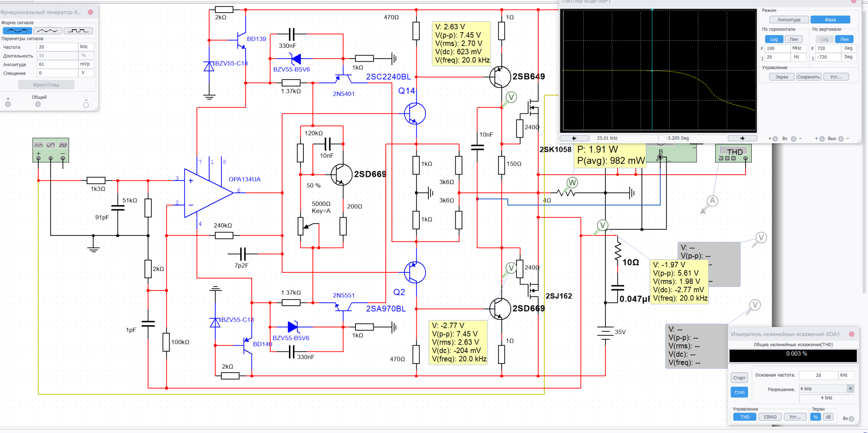Switch Bode plotter to Фаза mode
This screenshot has height=433, width=868.
click(830, 20)
